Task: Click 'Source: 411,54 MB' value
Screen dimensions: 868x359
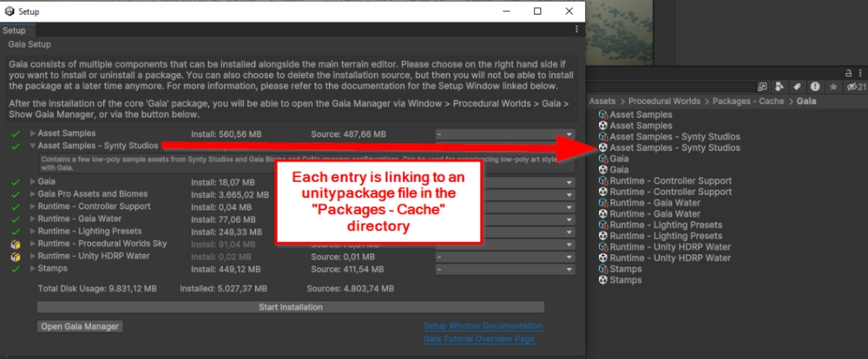Action: [347, 270]
